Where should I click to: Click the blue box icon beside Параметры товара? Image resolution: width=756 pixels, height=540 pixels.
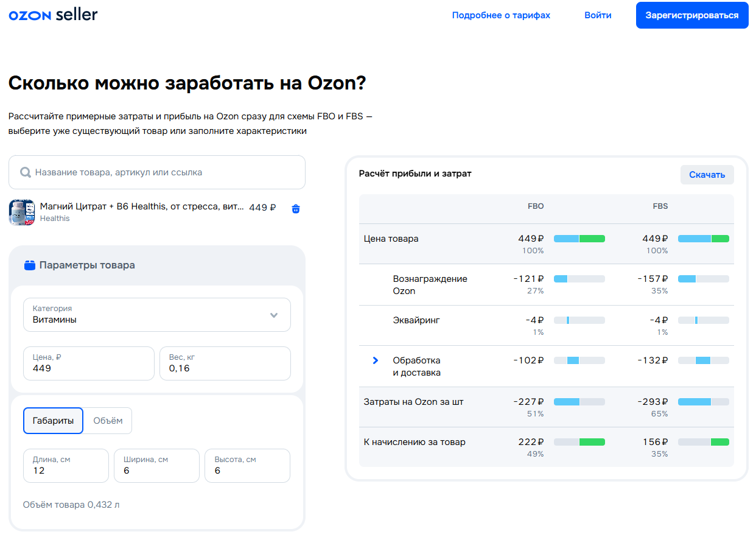click(30, 265)
